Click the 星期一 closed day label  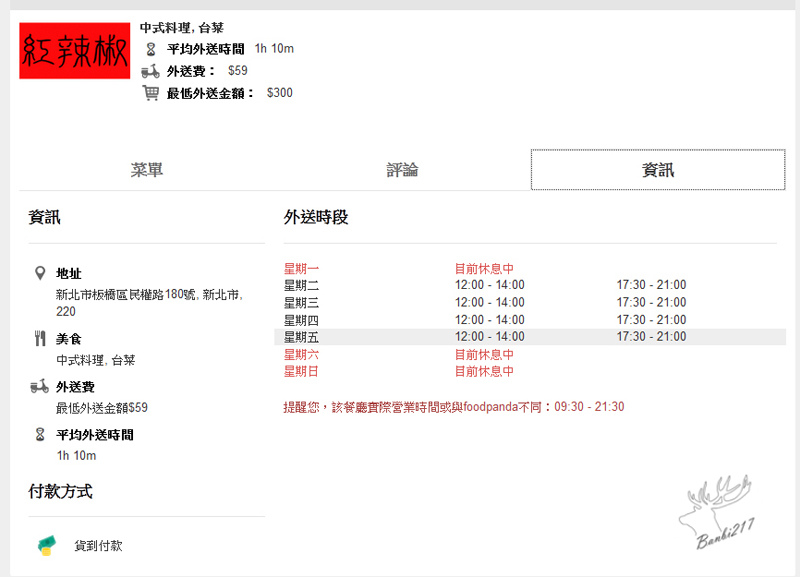tap(301, 269)
